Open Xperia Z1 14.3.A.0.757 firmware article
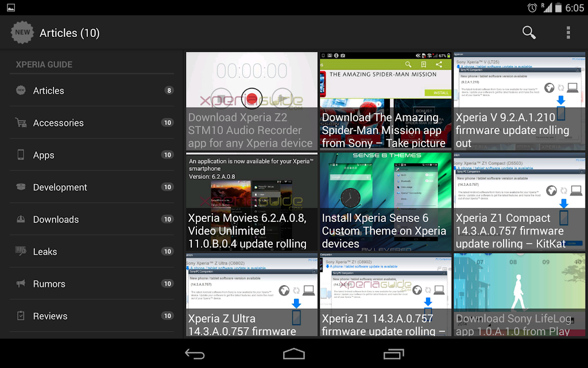This screenshot has width=588, height=368. click(385, 295)
